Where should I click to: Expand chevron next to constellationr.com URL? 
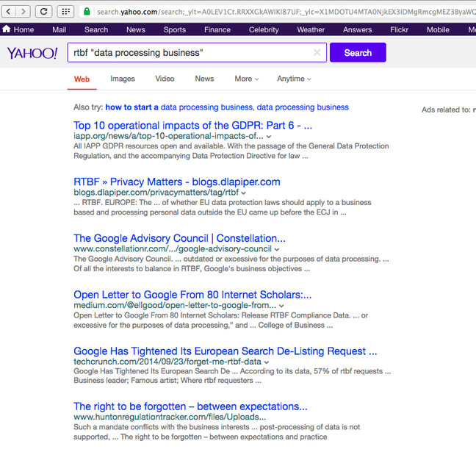(x=277, y=249)
